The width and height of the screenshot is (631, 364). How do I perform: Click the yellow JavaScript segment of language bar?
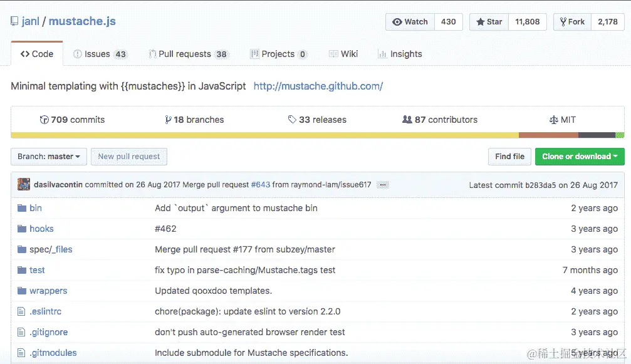[265, 135]
